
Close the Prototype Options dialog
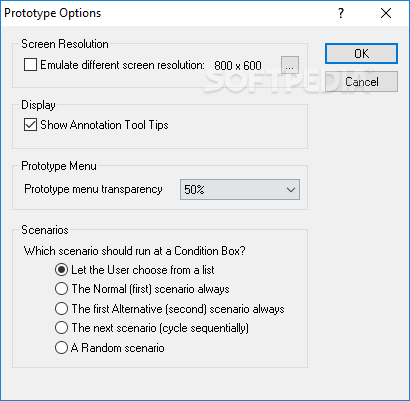coord(386,13)
